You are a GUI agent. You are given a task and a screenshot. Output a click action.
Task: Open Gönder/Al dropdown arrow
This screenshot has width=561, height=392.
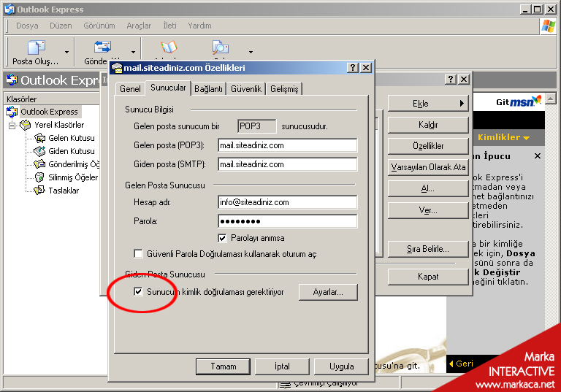coord(133,53)
